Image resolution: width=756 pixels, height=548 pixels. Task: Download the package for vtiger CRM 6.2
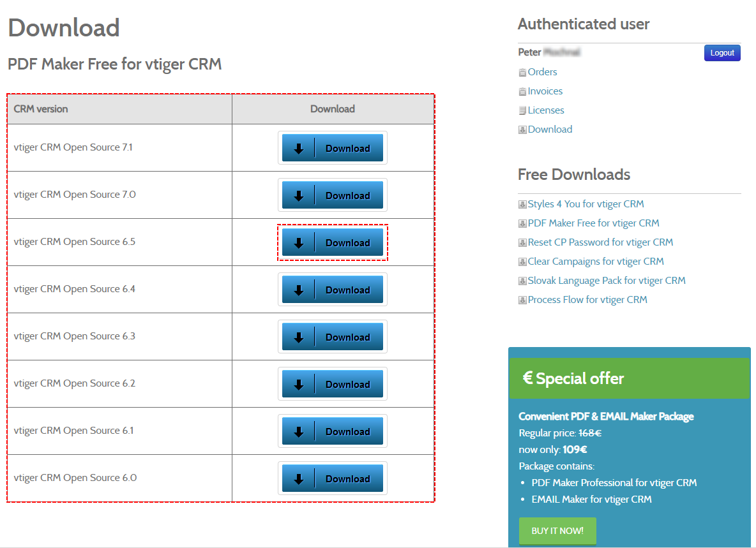click(332, 383)
